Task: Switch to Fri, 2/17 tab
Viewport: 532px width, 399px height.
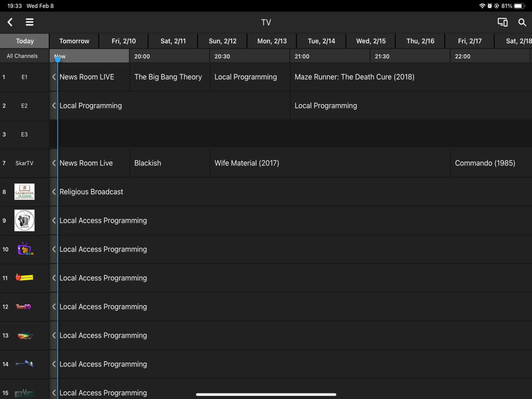Action: click(x=470, y=41)
